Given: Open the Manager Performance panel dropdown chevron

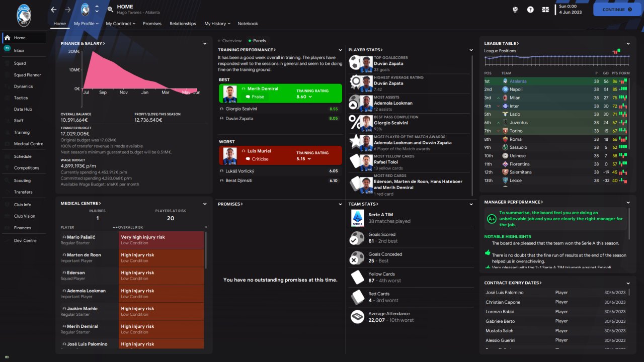Looking at the screenshot, I should tap(628, 202).
